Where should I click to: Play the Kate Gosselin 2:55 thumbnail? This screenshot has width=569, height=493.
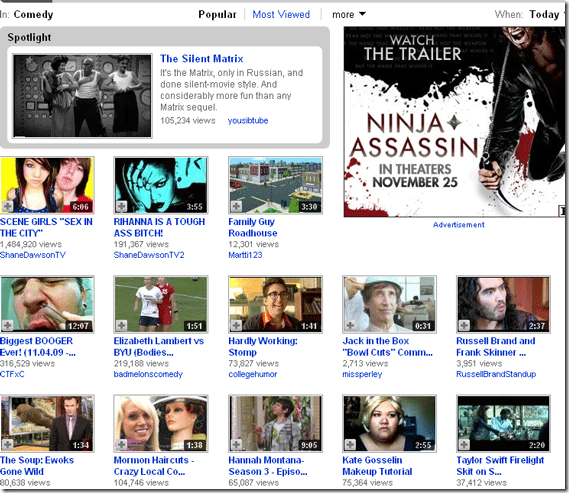click(389, 423)
